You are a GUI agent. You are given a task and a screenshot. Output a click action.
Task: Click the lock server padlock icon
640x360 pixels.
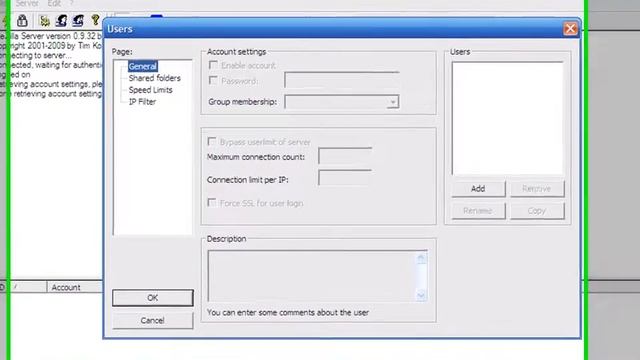pyautogui.click(x=22, y=20)
